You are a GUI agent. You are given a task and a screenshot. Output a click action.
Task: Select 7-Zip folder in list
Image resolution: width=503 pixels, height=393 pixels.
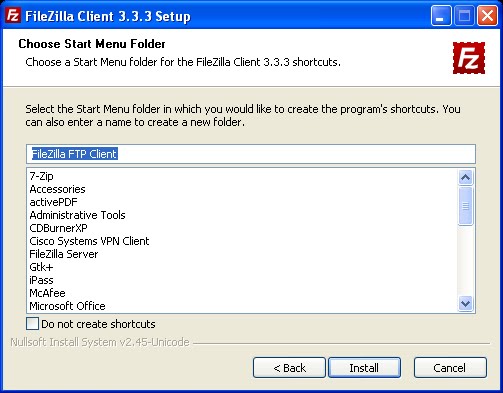(41, 176)
